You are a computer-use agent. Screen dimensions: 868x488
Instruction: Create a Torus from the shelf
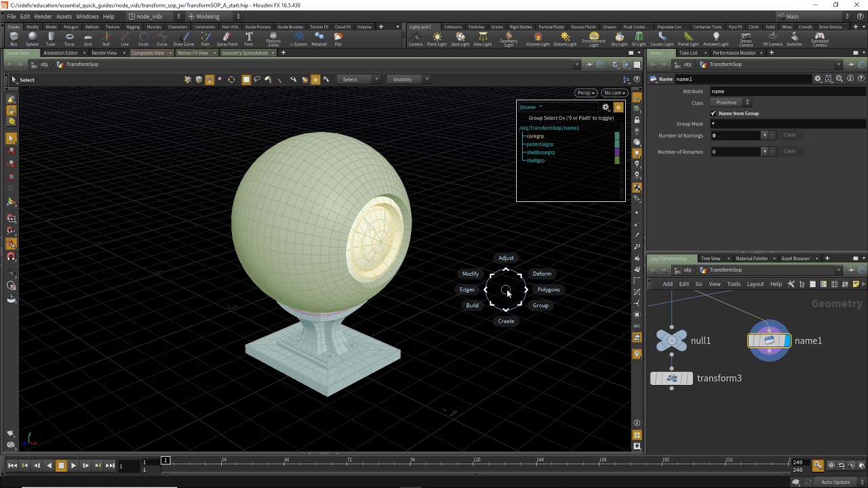[x=69, y=39]
